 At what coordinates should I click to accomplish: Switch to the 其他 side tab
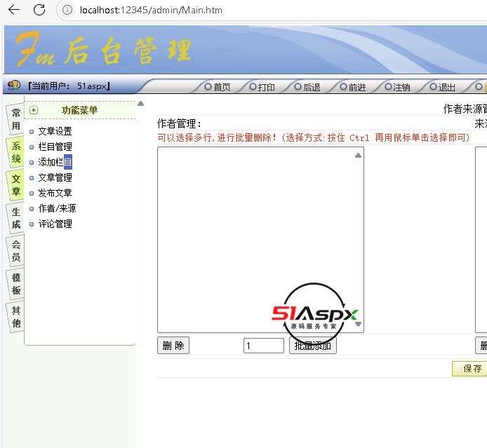coord(15,317)
